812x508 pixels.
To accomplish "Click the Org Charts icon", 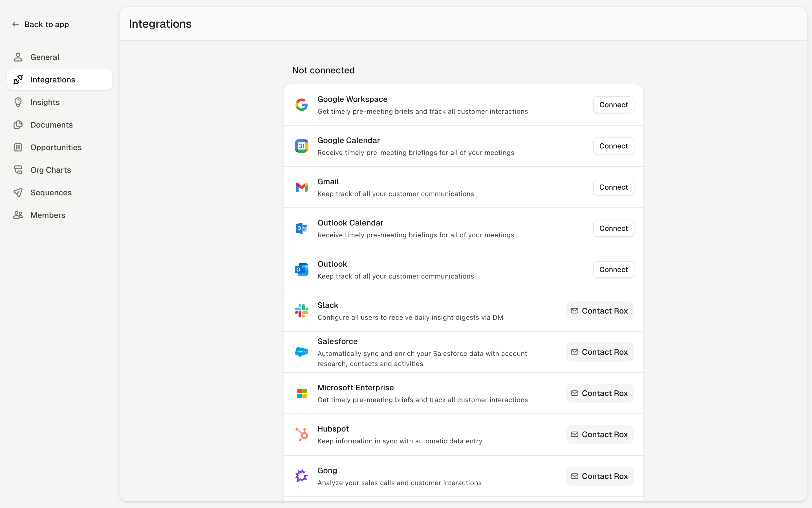I will point(18,170).
